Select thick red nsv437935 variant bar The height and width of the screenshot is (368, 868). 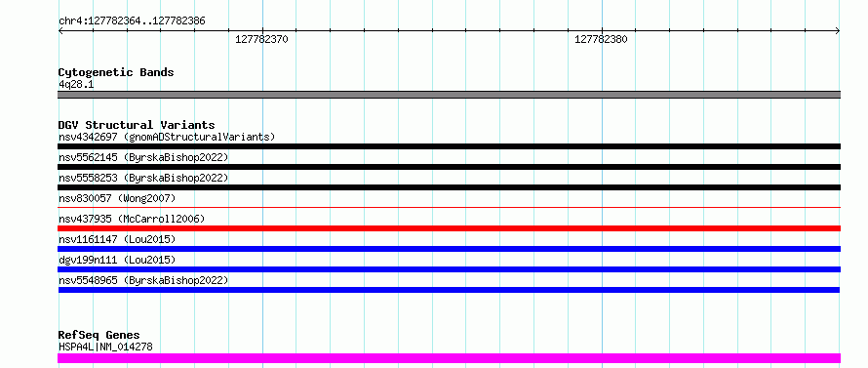[x=449, y=228]
